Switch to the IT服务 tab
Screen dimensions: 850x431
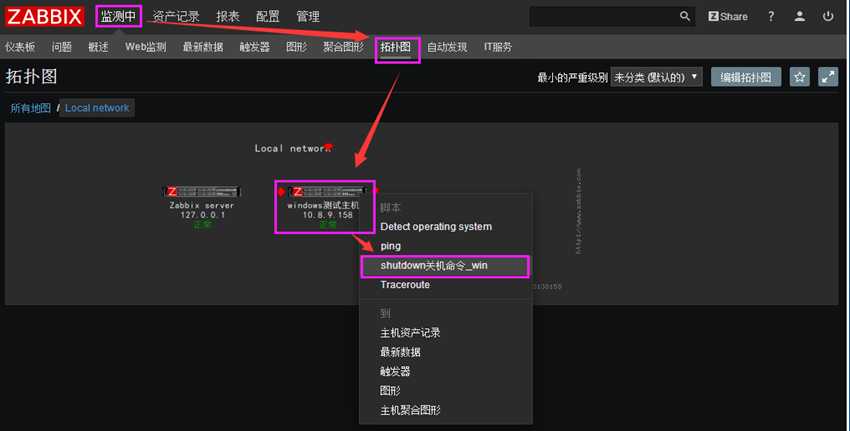(498, 47)
